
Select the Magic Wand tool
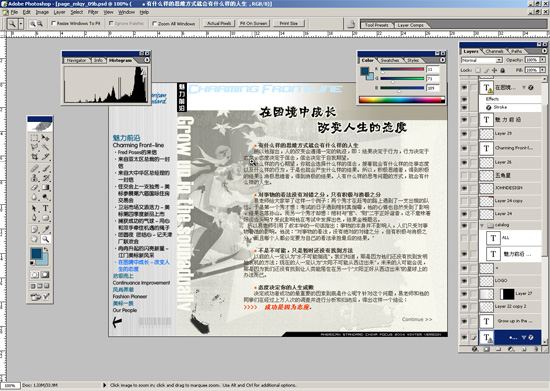click(x=46, y=147)
